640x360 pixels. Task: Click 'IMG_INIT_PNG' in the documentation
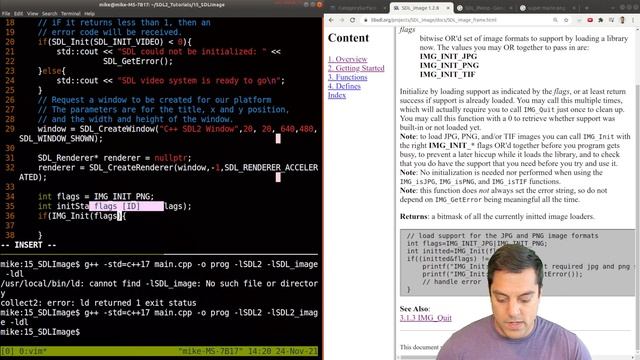(449, 65)
